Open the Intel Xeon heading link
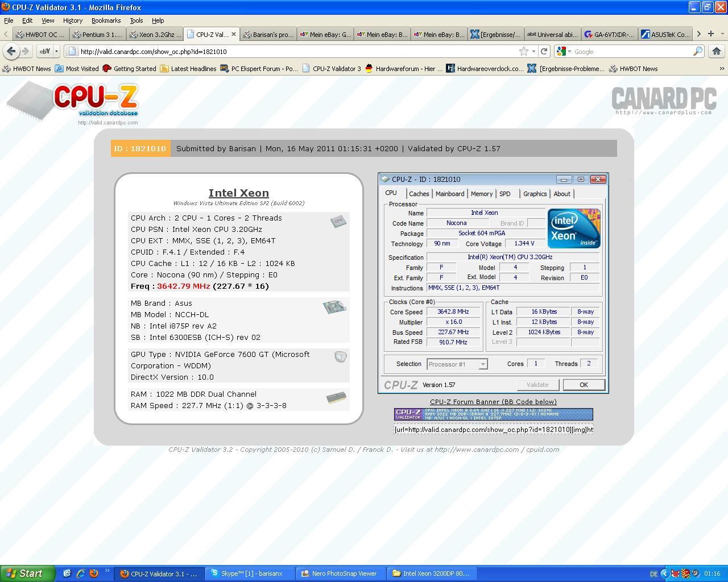The image size is (728, 582). [x=239, y=193]
